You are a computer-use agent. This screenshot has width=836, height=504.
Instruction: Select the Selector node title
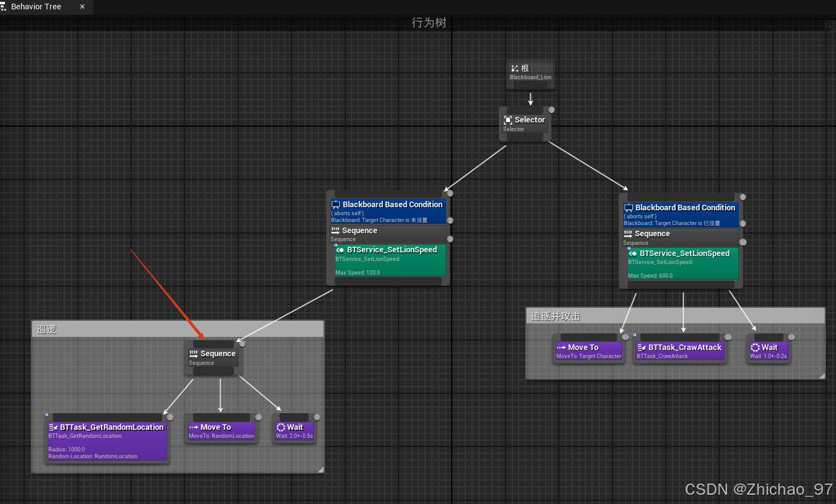pos(530,120)
